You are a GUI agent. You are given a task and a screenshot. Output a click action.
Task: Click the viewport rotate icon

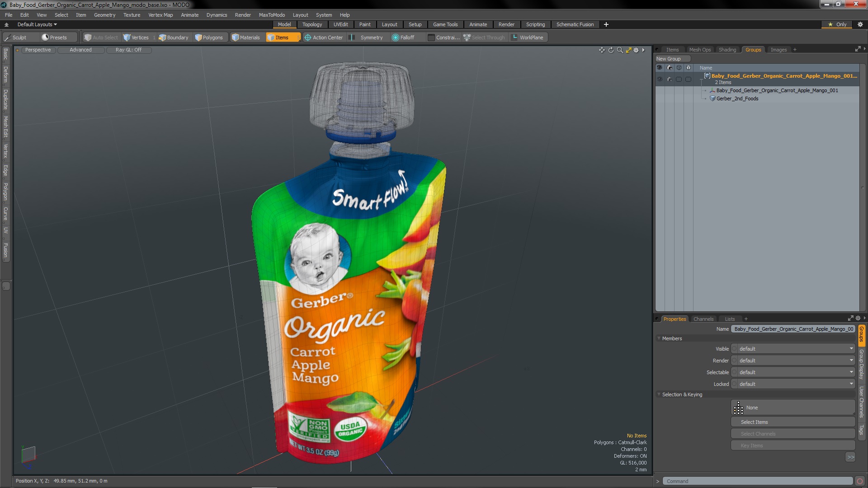(x=611, y=50)
